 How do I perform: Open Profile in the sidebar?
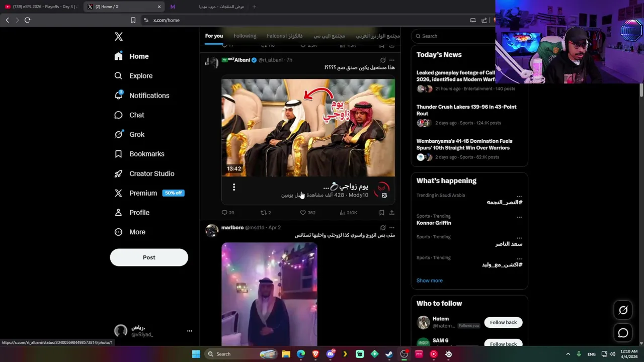pyautogui.click(x=132, y=213)
